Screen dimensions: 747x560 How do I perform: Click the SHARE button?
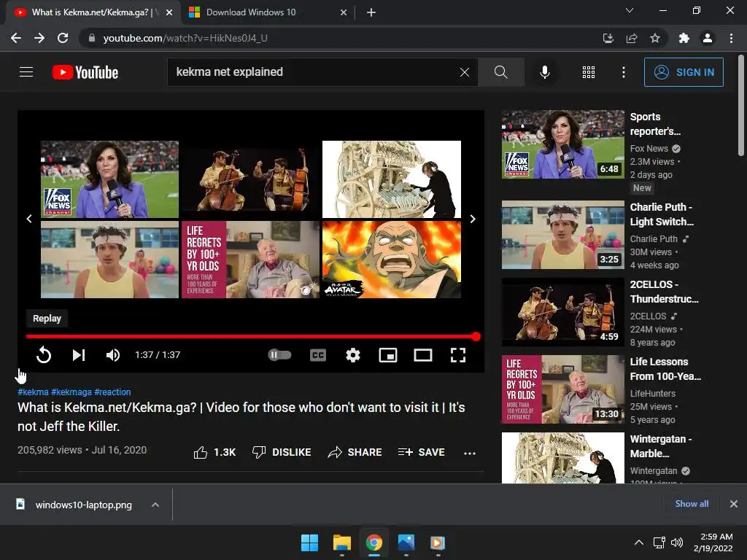tap(355, 452)
